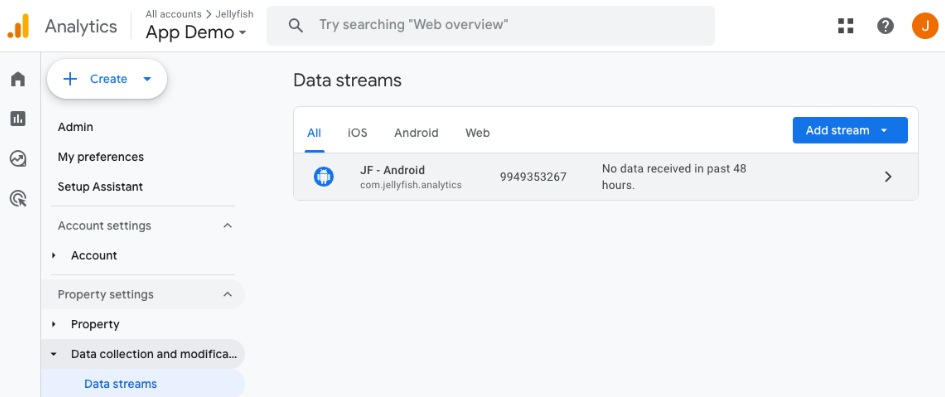Switch to the Android tab
The height and width of the screenshot is (397, 945).
point(416,133)
